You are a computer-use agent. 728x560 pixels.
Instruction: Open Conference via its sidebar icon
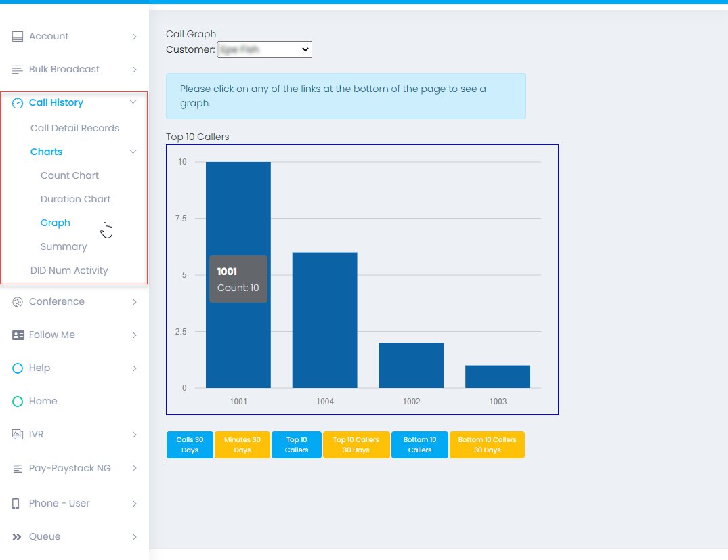[x=17, y=301]
